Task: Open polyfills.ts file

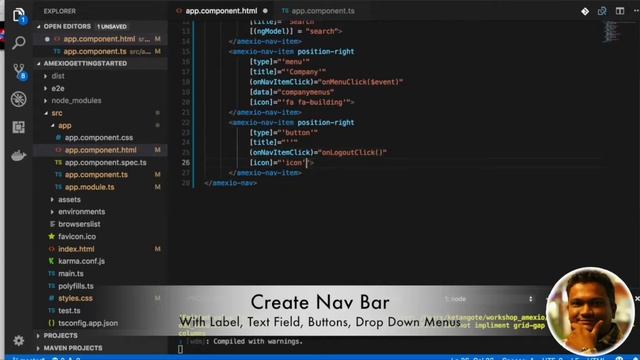Action: pyautogui.click(x=76, y=286)
